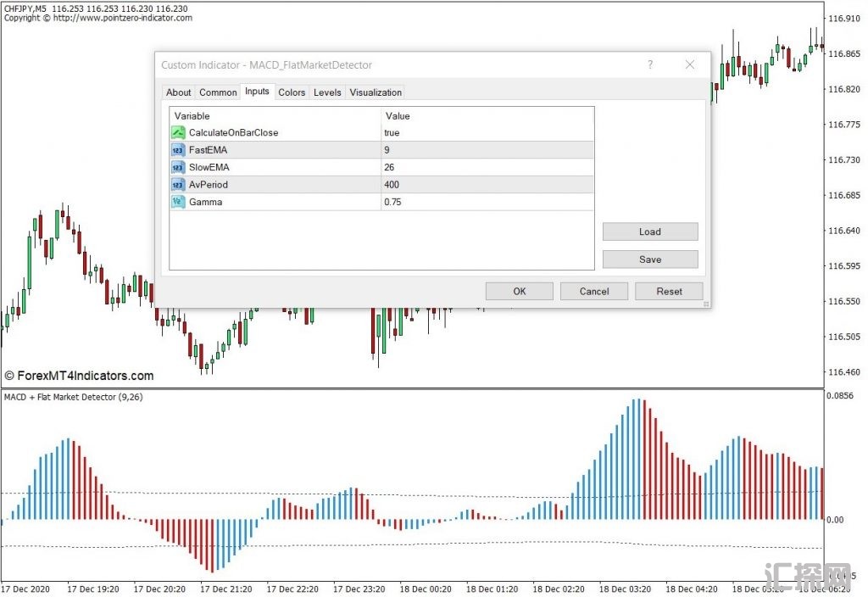Image resolution: width=868 pixels, height=597 pixels.
Task: Click the SlowEMA integer type icon
Action: pyautogui.click(x=178, y=167)
